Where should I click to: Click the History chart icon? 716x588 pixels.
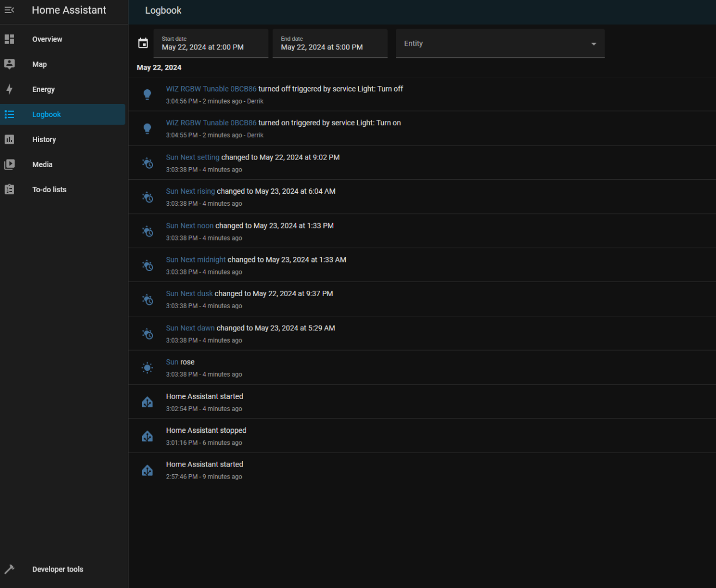pos(9,139)
